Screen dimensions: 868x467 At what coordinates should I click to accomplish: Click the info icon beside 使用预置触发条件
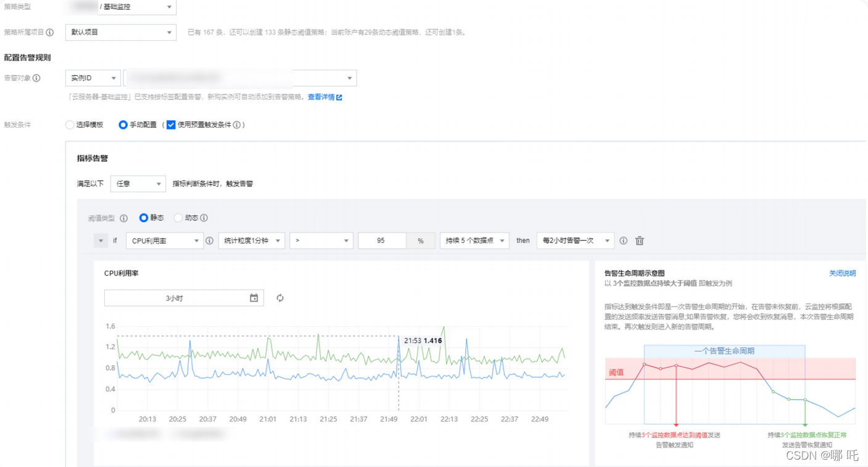(x=237, y=125)
